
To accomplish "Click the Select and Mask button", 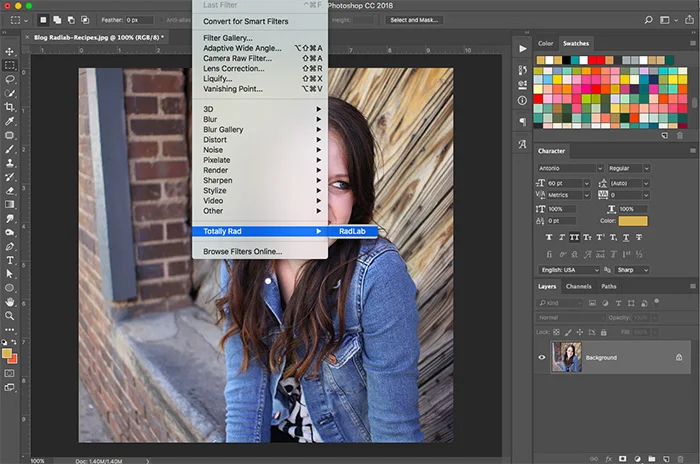I will click(x=414, y=20).
